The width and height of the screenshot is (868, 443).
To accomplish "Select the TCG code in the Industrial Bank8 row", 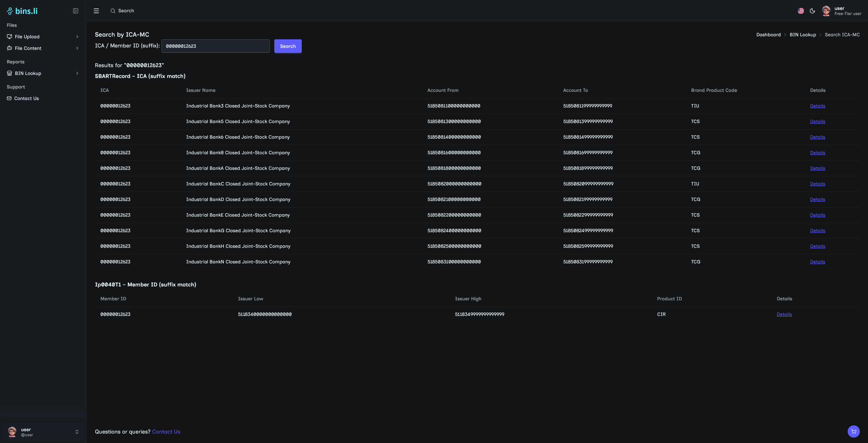I will 695,153.
